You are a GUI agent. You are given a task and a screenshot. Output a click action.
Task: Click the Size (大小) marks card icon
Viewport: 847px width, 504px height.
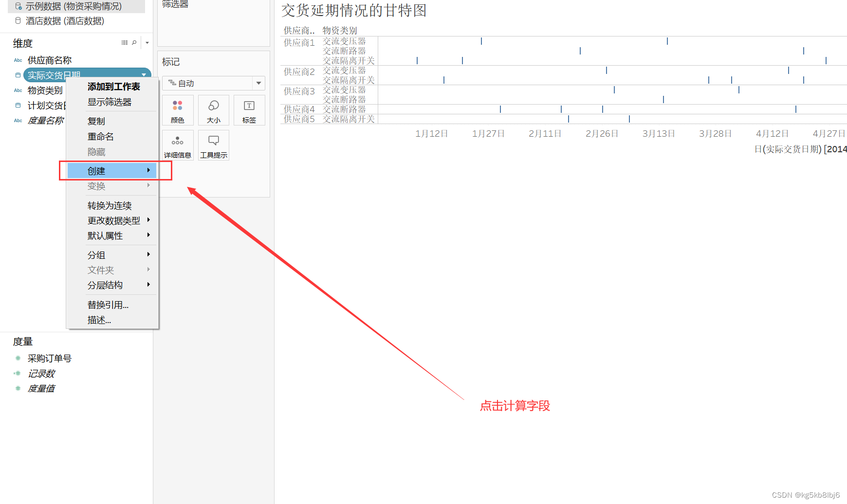[x=214, y=110]
